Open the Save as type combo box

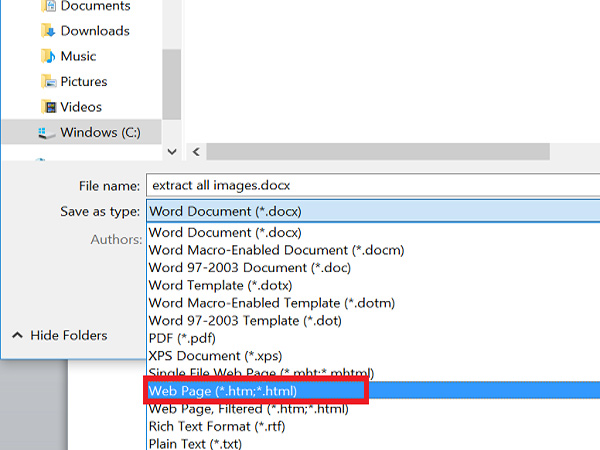(373, 211)
